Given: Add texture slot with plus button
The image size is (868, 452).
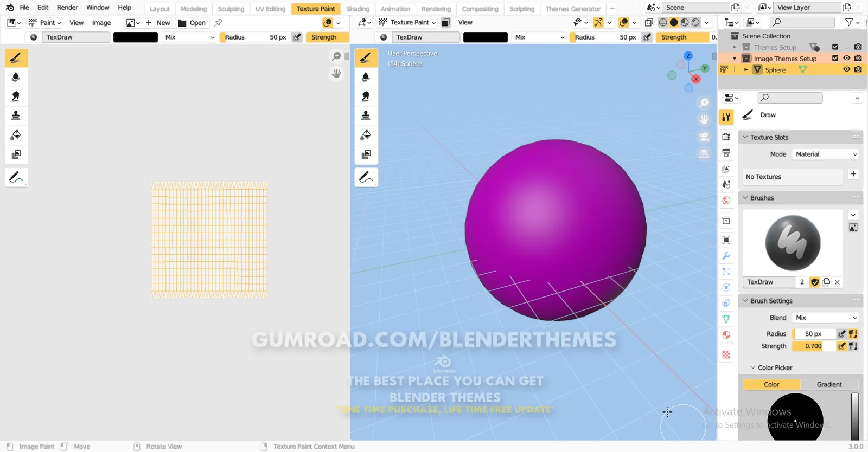Looking at the screenshot, I should (853, 174).
